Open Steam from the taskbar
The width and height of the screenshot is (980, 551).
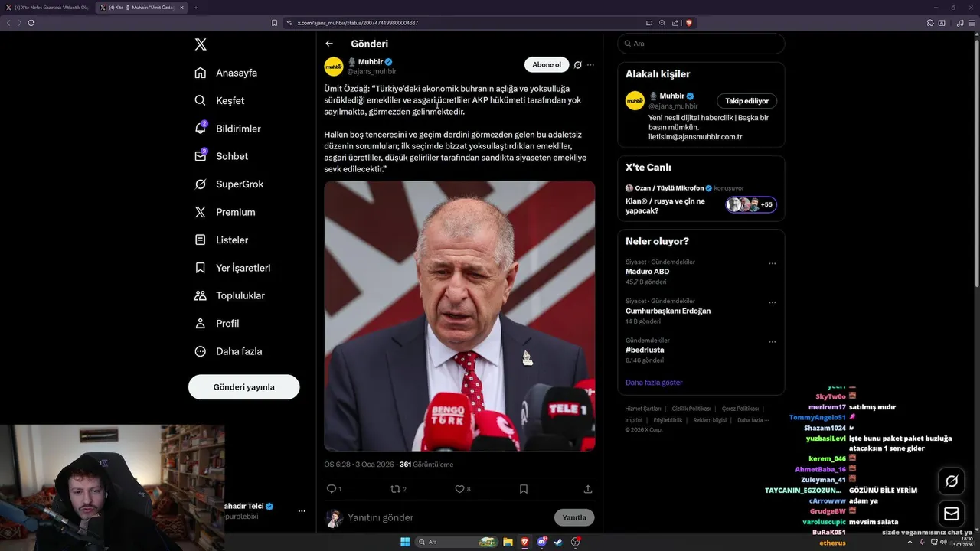coord(558,542)
